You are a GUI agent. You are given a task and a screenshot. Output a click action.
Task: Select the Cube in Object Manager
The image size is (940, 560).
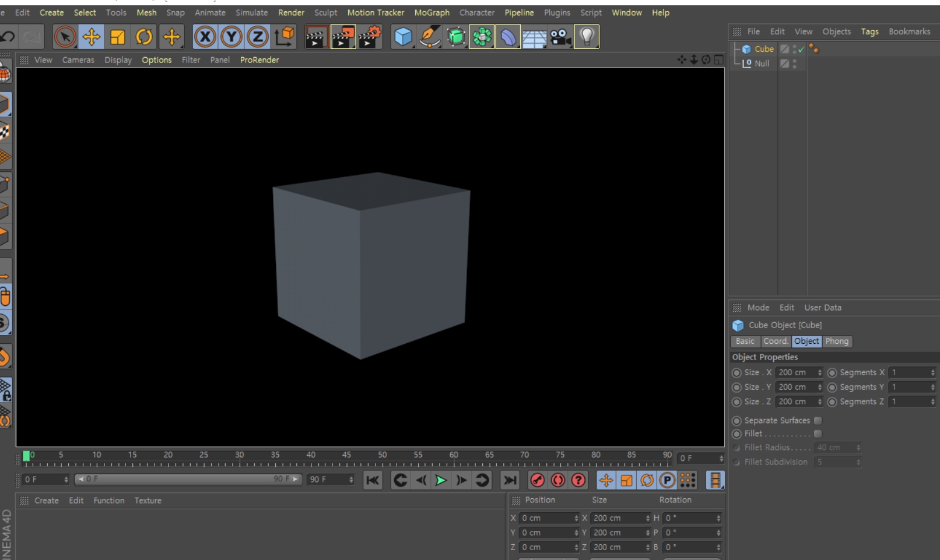764,49
